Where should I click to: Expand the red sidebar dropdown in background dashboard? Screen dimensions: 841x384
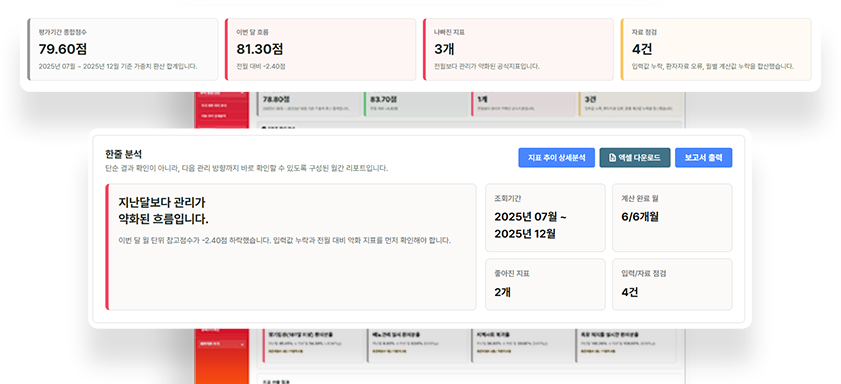click(222, 344)
